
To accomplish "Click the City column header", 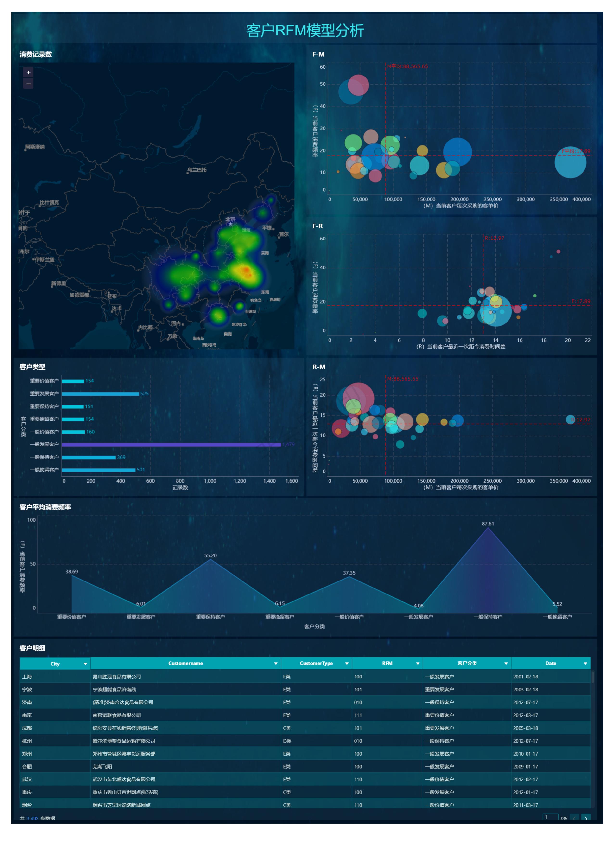I will click(x=55, y=664).
